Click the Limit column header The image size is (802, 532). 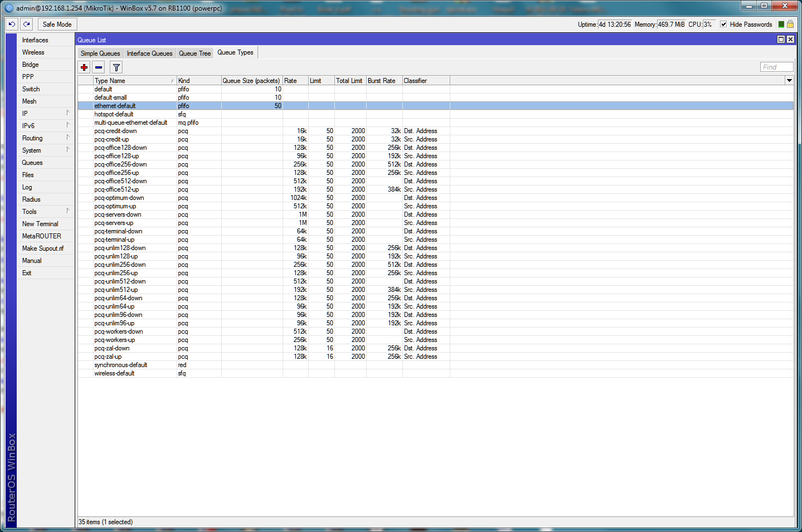click(322, 81)
